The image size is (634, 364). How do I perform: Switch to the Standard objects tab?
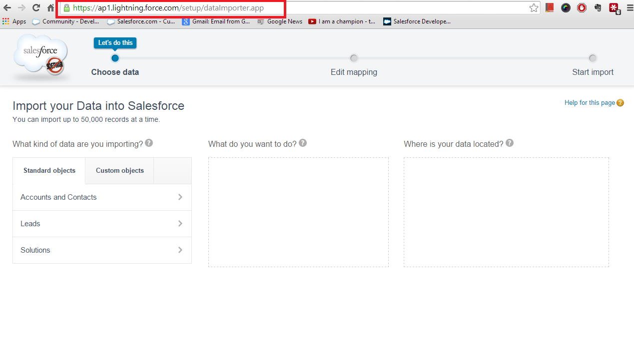coord(49,171)
